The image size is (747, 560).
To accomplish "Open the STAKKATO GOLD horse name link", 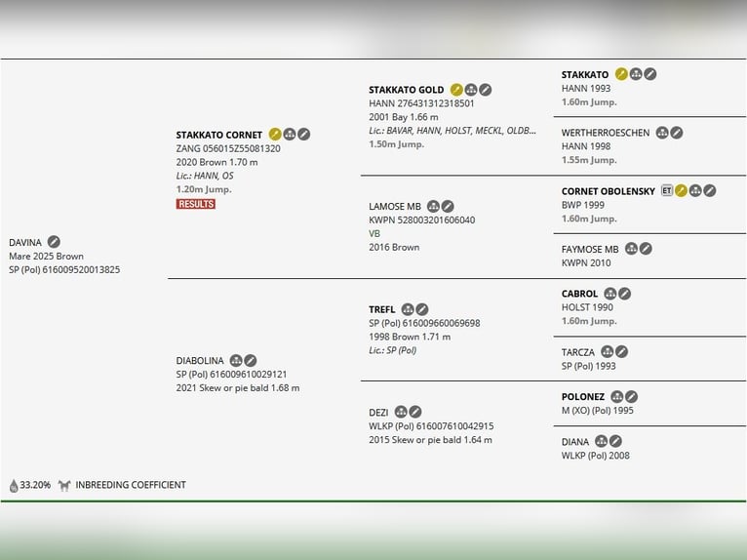I will [x=406, y=90].
